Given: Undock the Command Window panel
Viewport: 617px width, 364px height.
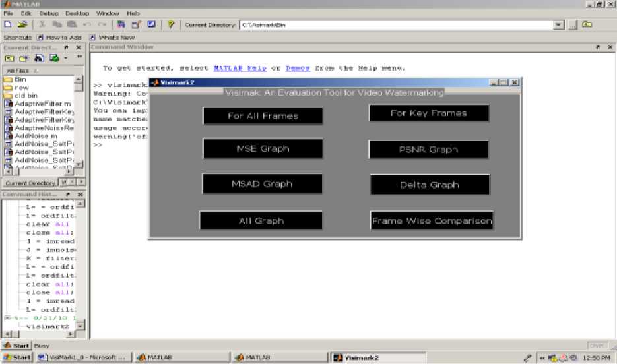Looking at the screenshot, I should (x=598, y=47).
